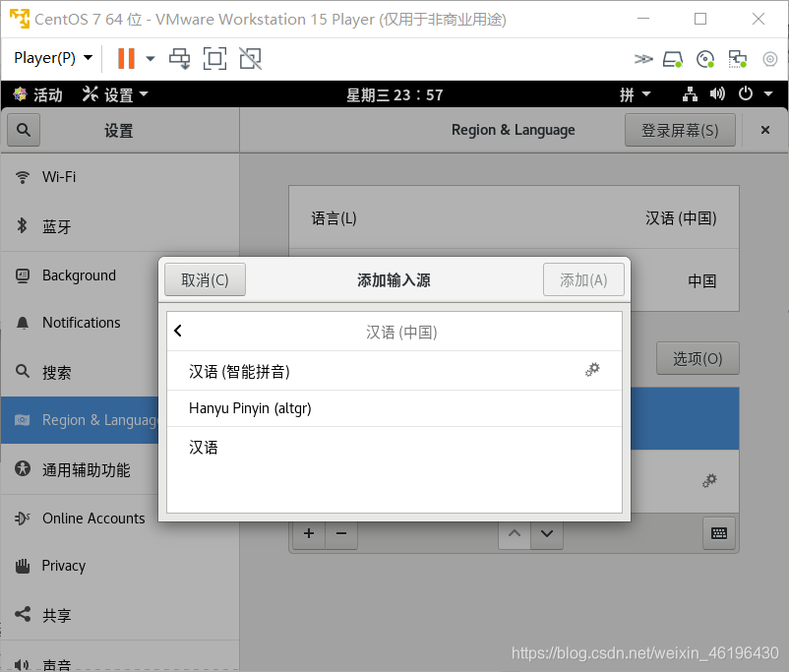Click the Bluetooth icon in the sidebar

coord(22,225)
